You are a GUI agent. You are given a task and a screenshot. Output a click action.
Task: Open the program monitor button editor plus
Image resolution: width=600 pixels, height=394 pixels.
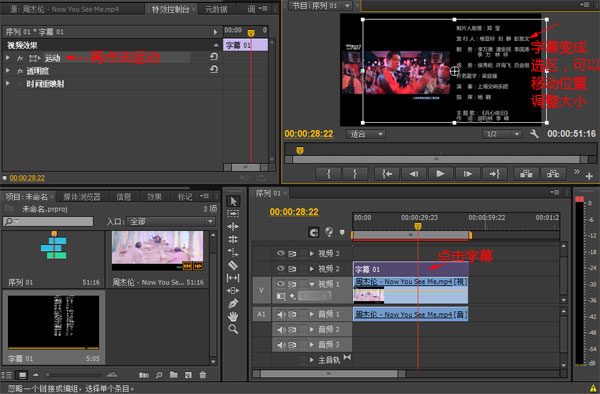click(589, 176)
